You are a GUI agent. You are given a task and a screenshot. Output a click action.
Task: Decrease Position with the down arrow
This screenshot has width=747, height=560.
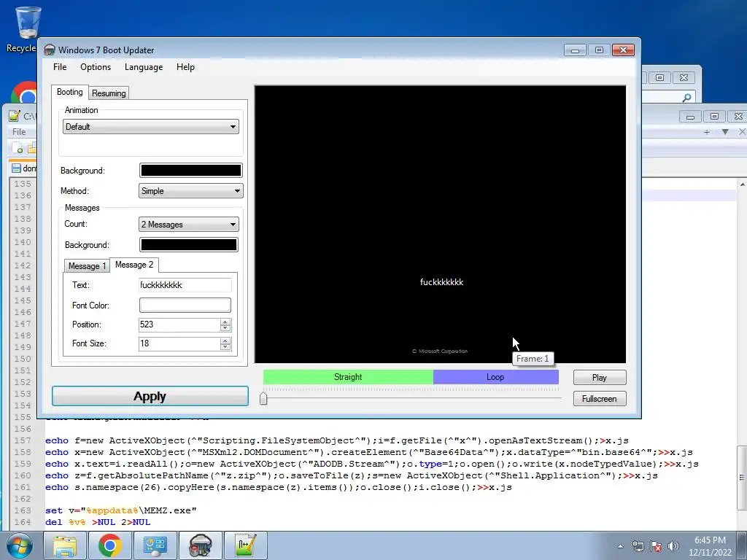pos(225,328)
